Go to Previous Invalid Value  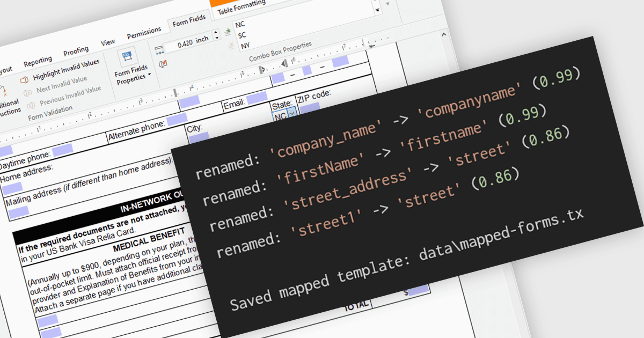[x=70, y=95]
